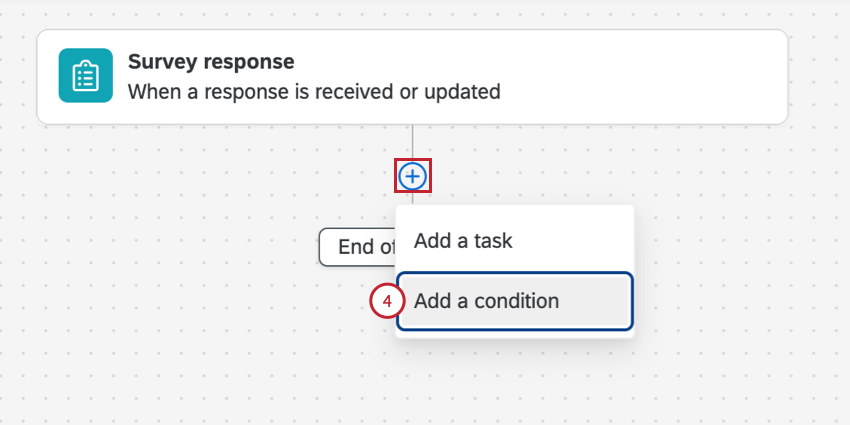Click the connector line under the trigger card
Viewport: 850px width, 425px height.
(x=412, y=142)
